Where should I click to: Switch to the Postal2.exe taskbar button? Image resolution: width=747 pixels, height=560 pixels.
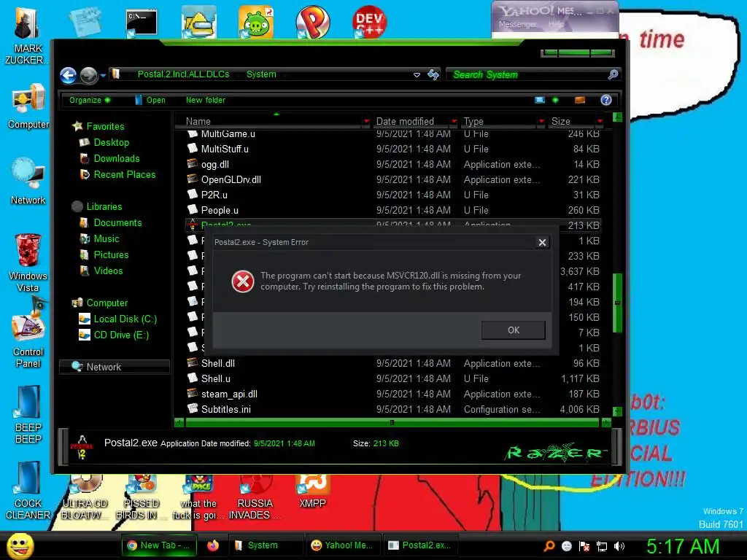[419, 545]
